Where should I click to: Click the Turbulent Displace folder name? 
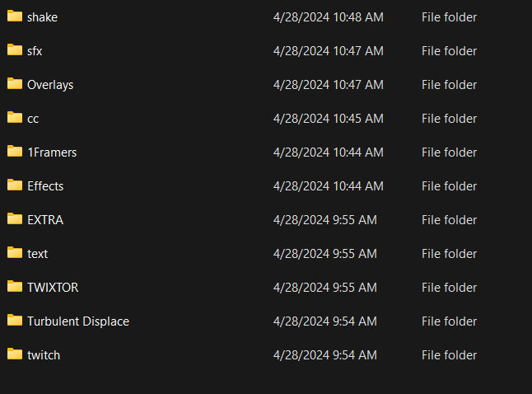(78, 321)
